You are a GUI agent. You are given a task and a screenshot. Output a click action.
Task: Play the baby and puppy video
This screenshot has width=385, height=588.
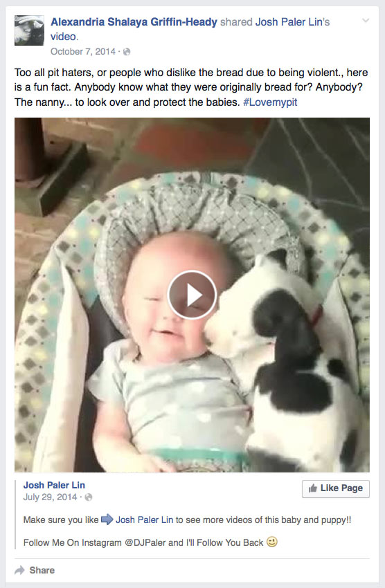(192, 295)
